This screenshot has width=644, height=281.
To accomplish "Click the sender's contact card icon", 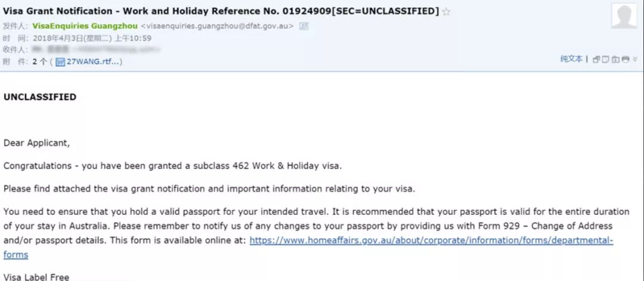I will click(x=304, y=26).
